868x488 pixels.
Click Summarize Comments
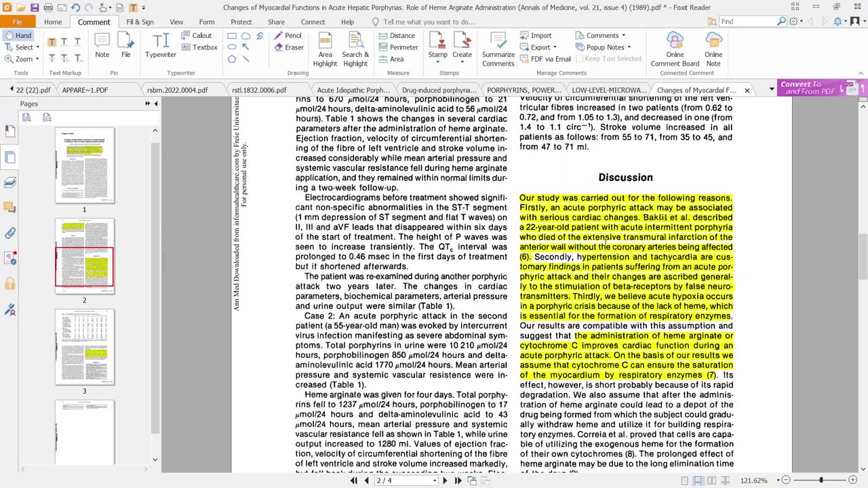click(498, 49)
